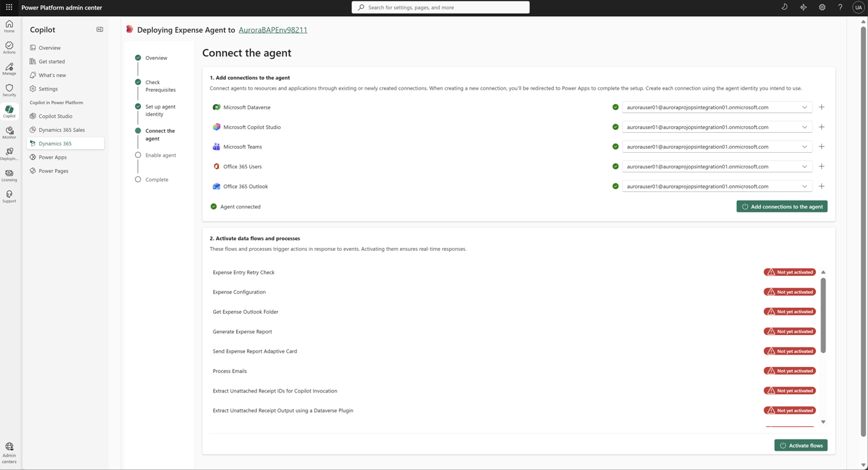Select the Overview step radio in the wizard
The width and height of the screenshot is (868, 470).
click(x=138, y=58)
